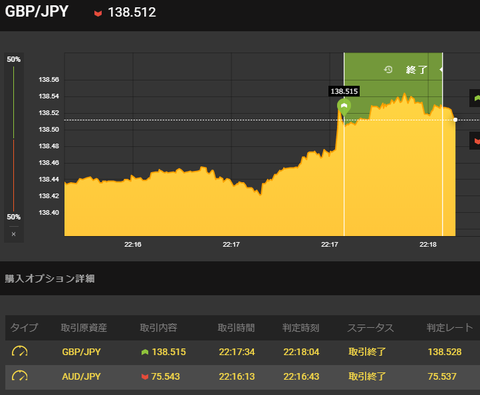Click the gauge type icon in AUD/JPY row
Screen dimensions: 480x395
point(20,376)
